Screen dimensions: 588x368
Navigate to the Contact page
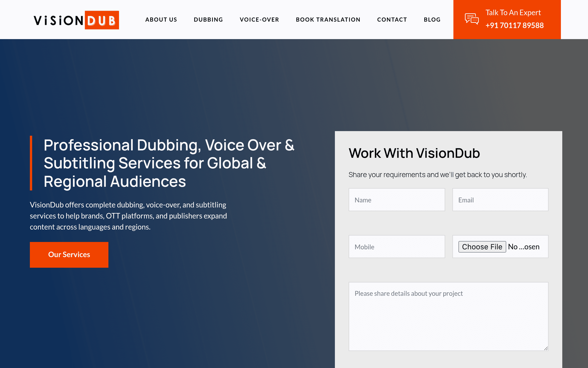[392, 20]
